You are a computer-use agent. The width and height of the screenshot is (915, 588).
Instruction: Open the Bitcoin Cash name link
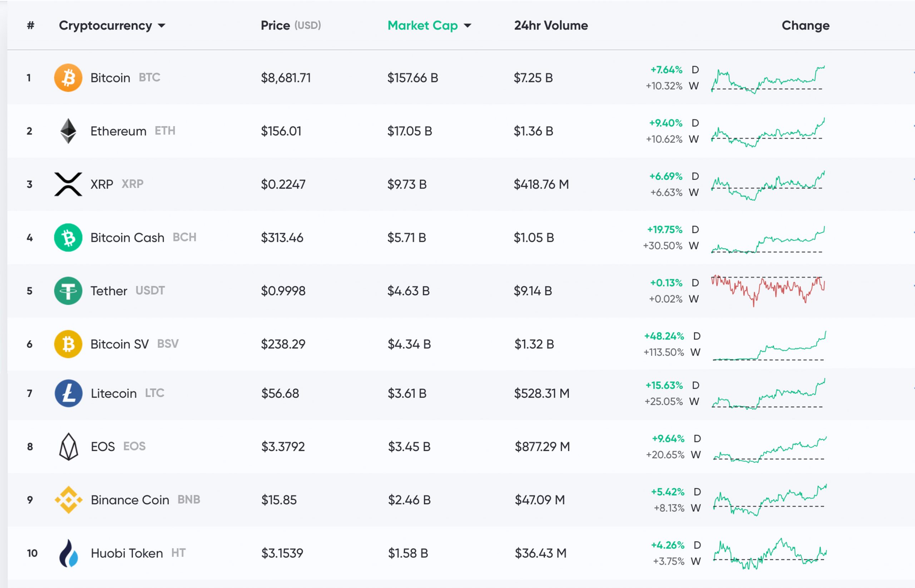127,238
